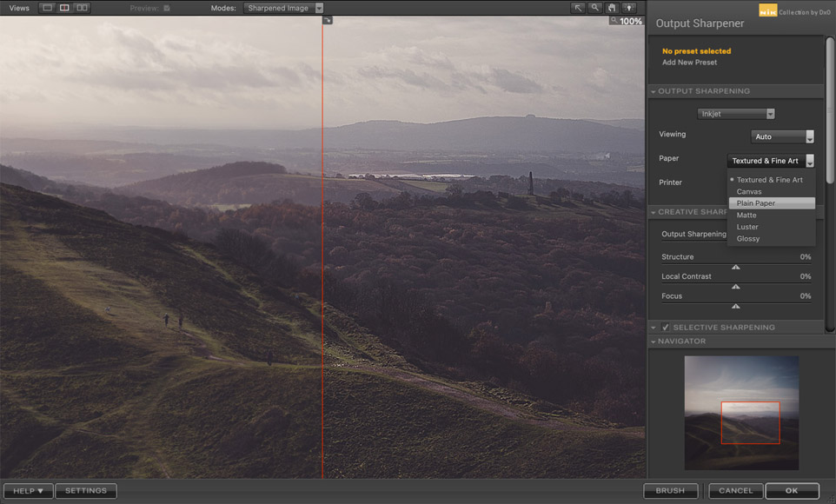Open the Inkjet output type dropdown
Image resolution: width=836 pixels, height=504 pixels.
(736, 114)
